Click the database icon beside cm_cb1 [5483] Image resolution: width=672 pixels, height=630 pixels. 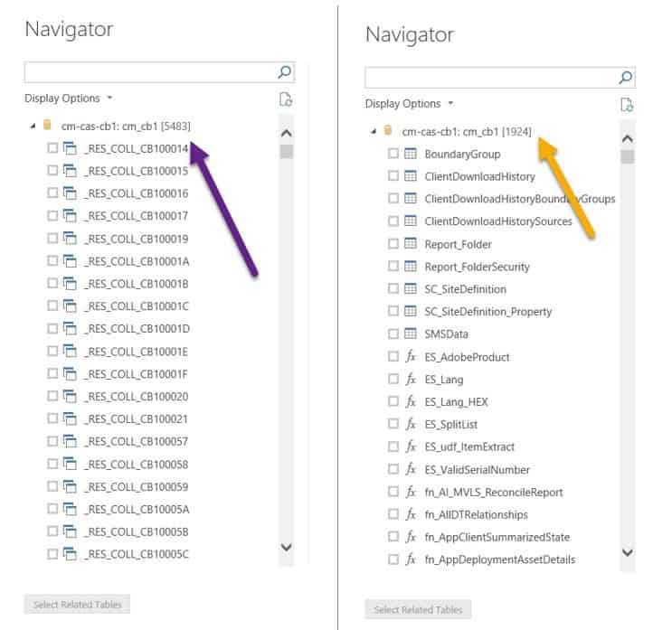[48, 126]
